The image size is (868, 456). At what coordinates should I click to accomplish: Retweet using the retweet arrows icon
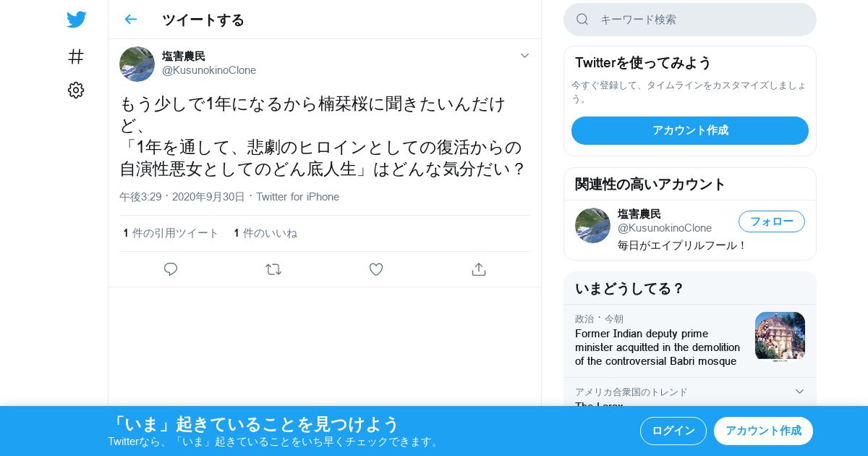coord(273,269)
